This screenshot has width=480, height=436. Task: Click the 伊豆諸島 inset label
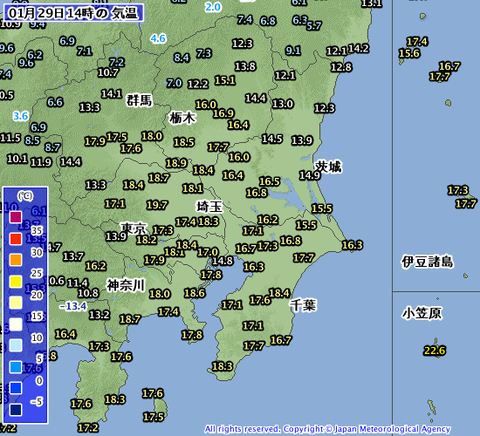click(427, 262)
